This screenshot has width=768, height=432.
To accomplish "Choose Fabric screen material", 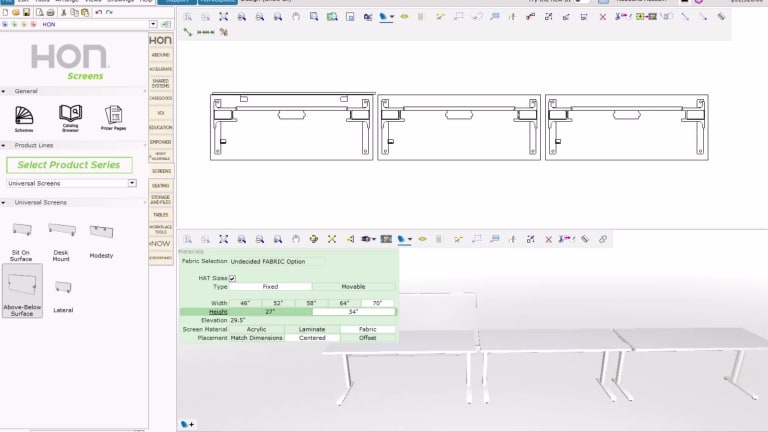I will (x=367, y=329).
